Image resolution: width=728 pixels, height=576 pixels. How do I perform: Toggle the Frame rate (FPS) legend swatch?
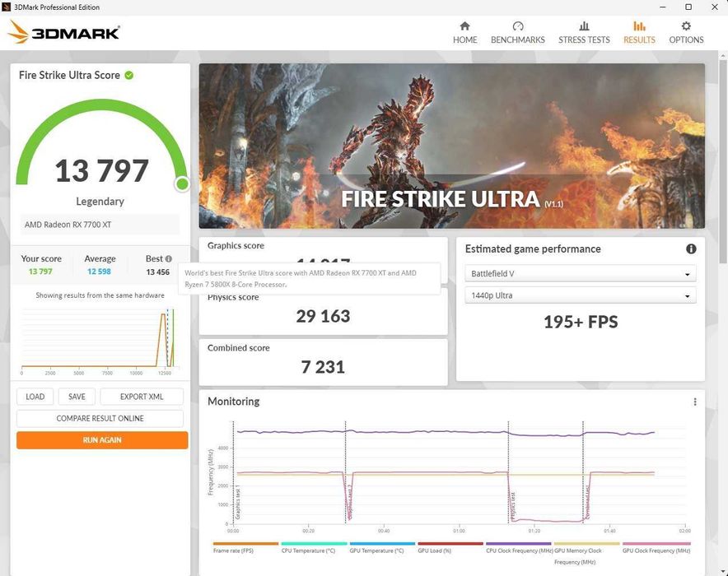(x=245, y=544)
